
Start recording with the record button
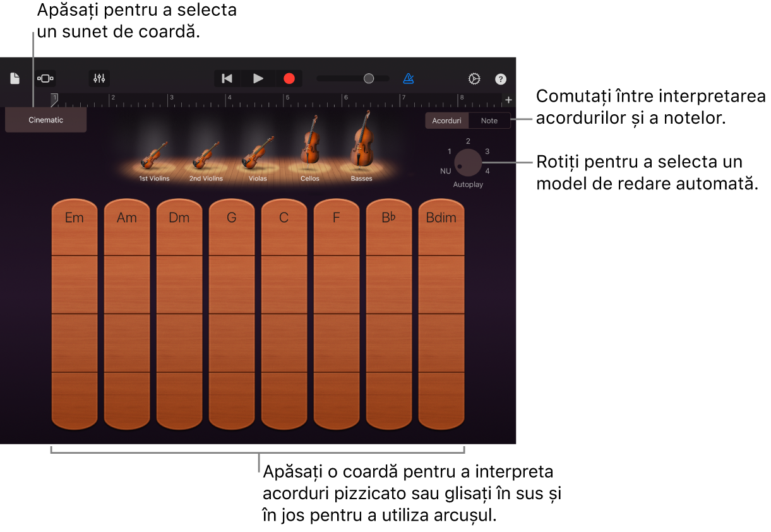click(x=289, y=78)
